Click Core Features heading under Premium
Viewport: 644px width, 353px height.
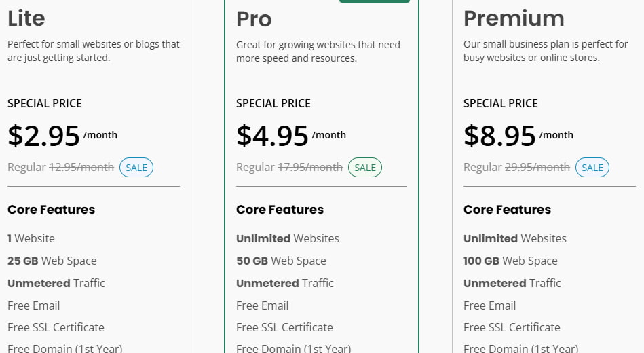(508, 210)
